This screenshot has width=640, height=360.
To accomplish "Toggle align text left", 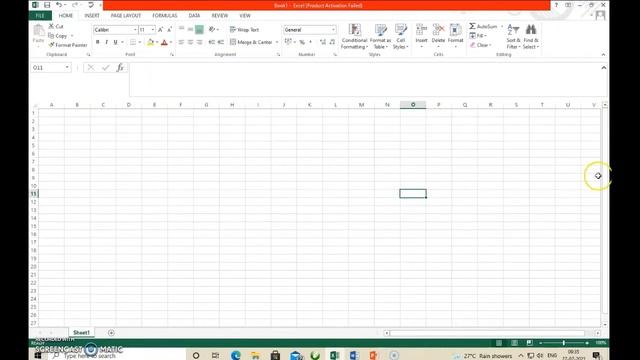I will 181,42.
